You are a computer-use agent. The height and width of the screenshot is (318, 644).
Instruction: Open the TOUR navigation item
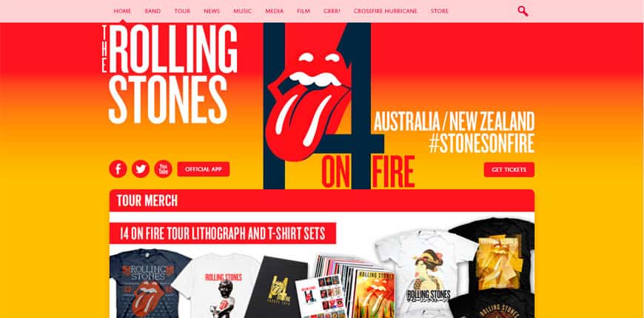(x=182, y=11)
